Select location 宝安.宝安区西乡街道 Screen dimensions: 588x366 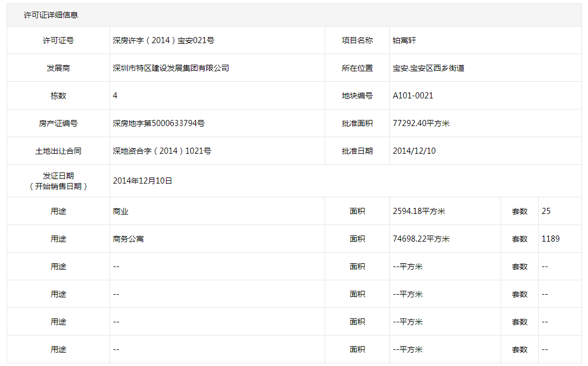[x=429, y=68]
